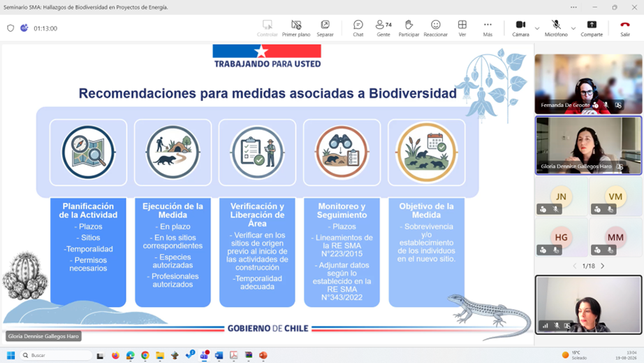The height and width of the screenshot is (363, 644).
Task: Click the Controlar request control button
Action: coord(268,29)
